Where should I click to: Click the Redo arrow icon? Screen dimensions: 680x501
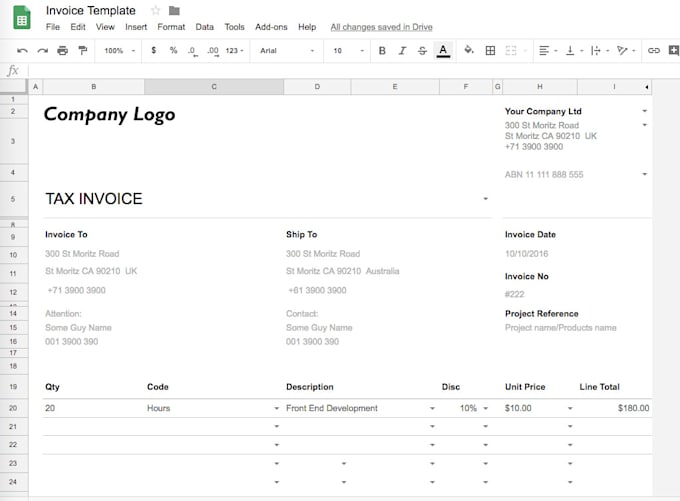click(x=42, y=51)
